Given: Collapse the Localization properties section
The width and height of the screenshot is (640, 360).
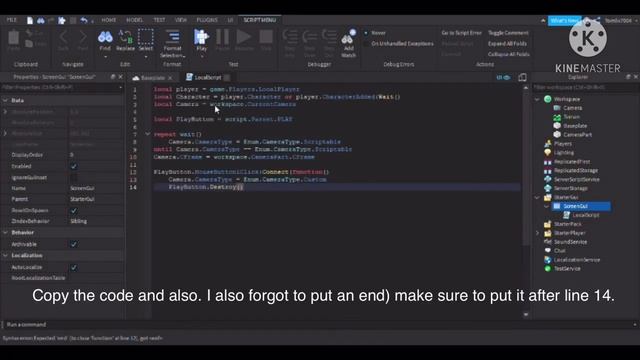Looking at the screenshot, I should tap(5, 255).
